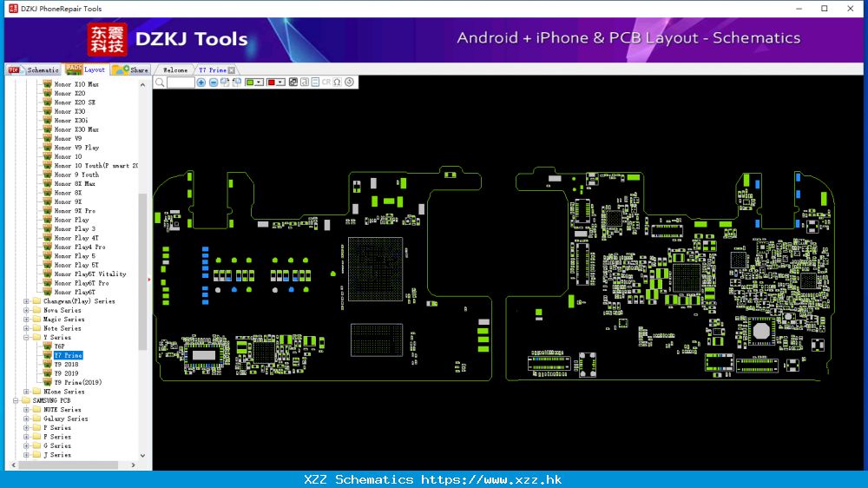Select Honor V9 Play in the tree

[76, 148]
